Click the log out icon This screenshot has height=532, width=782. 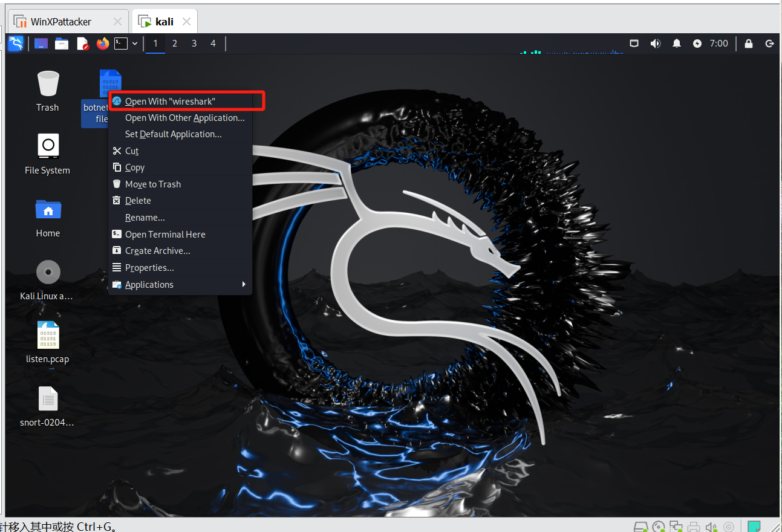(x=770, y=44)
